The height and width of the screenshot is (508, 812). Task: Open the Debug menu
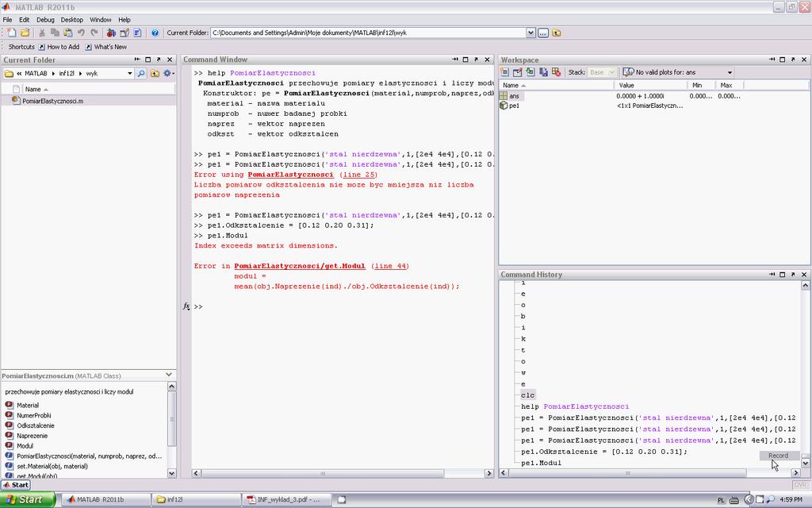[45, 20]
